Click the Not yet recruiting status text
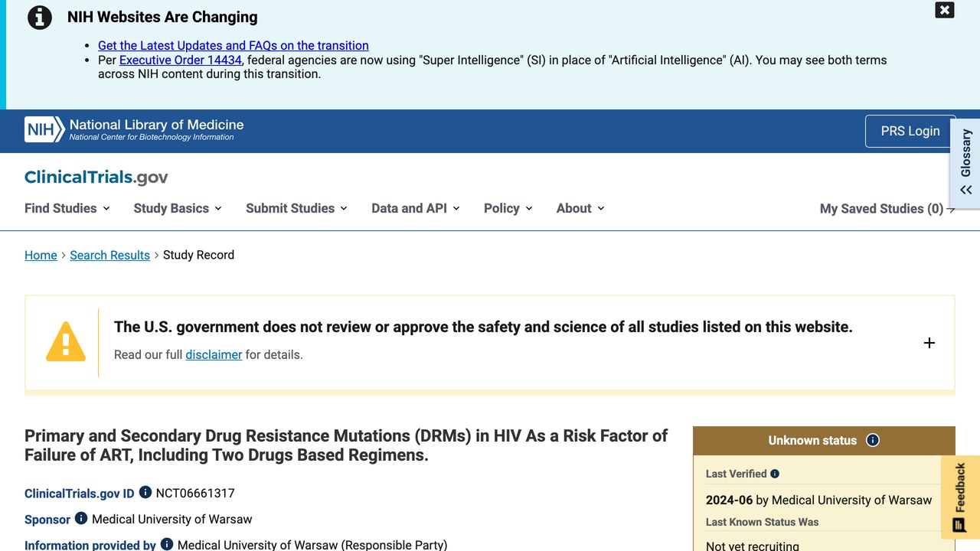Screen dimensions: 980x551 (753, 546)
